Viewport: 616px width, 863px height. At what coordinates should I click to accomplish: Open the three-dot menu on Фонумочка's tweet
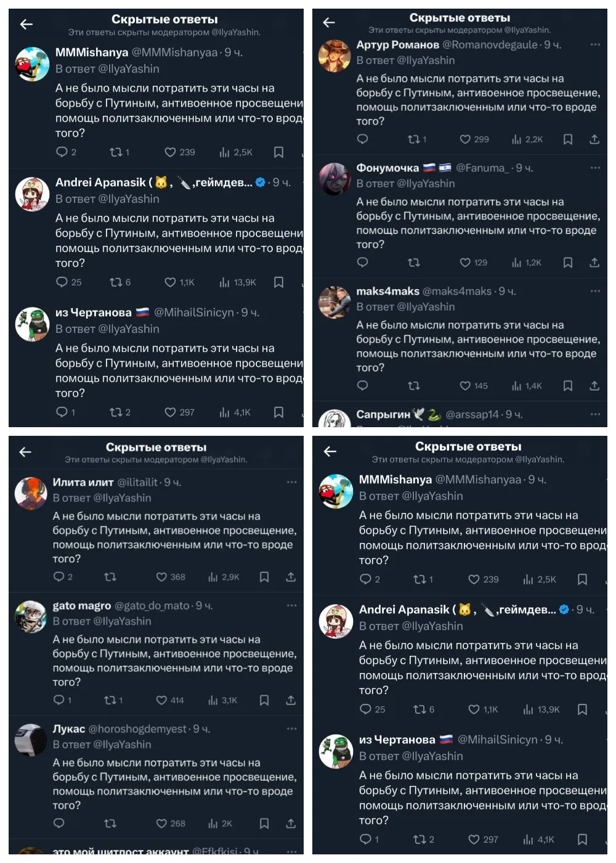595,168
